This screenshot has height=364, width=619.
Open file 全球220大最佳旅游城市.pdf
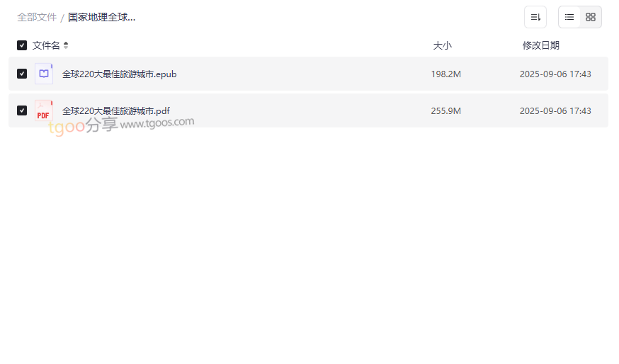click(116, 111)
